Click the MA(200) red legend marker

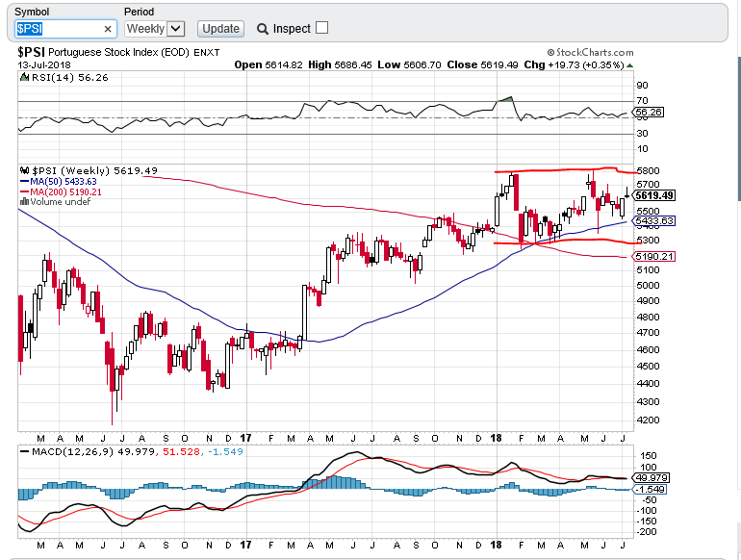pos(24,191)
